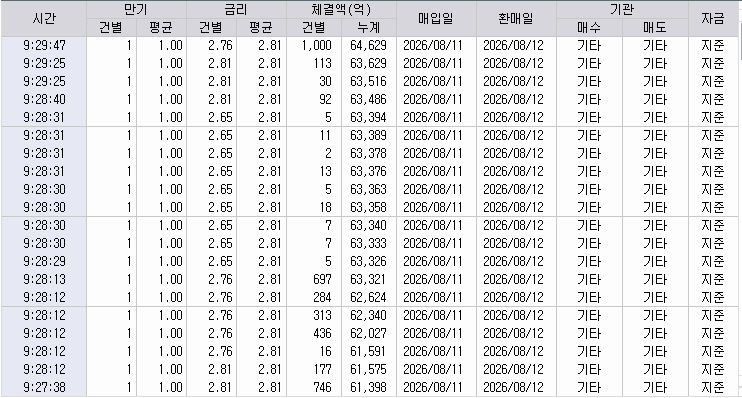This screenshot has width=742, height=398.
Task: Select cumulative value 63,326
Action: pos(368,261)
